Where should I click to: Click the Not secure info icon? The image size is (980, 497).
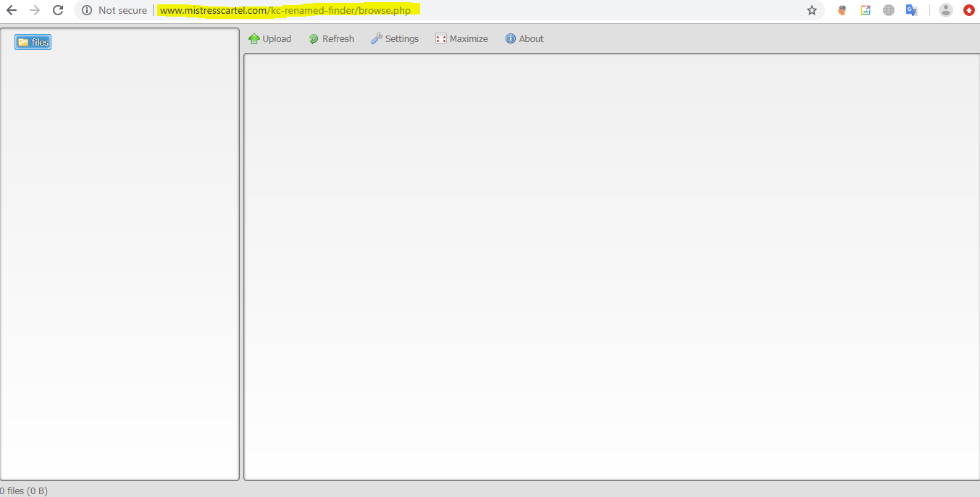(87, 10)
